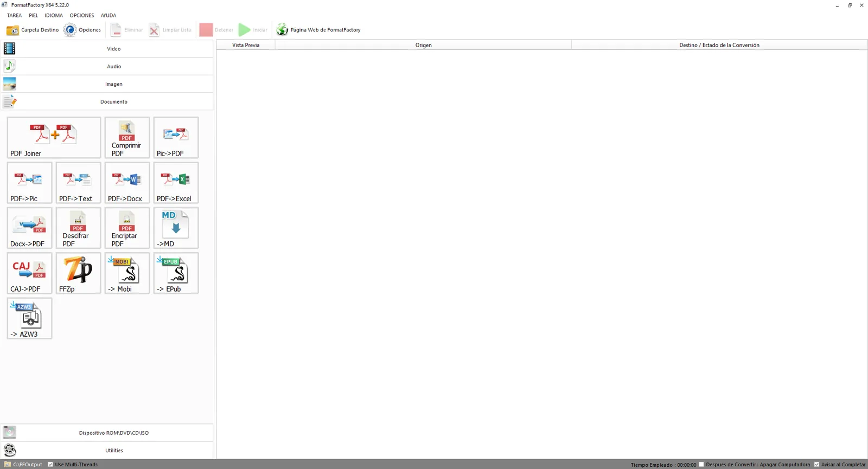Open the TAREA menu

point(14,15)
